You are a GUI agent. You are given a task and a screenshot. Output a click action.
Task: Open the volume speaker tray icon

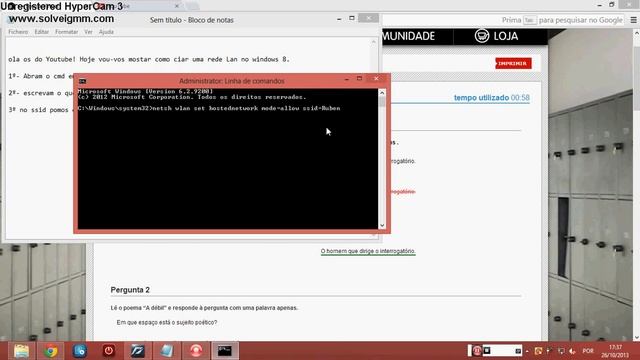point(573,351)
